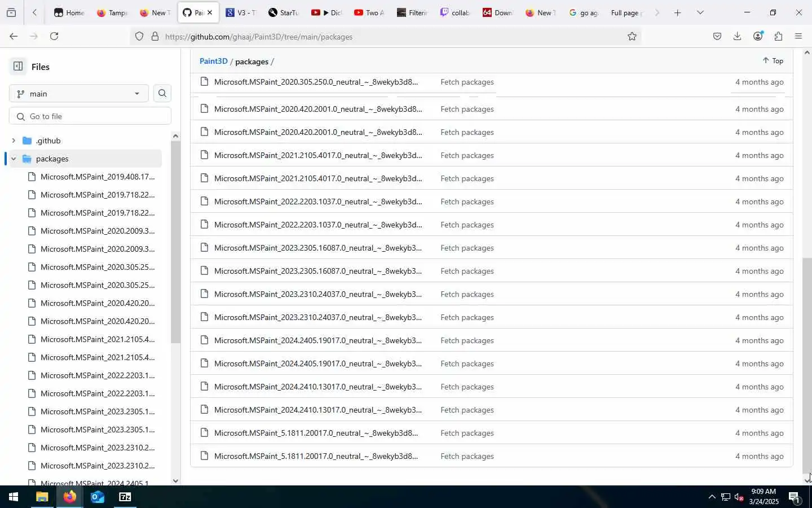Open Microsoft.MSPaint_2020.305.250.0 file link
Viewport: 812px width, 508px height.
point(316,82)
